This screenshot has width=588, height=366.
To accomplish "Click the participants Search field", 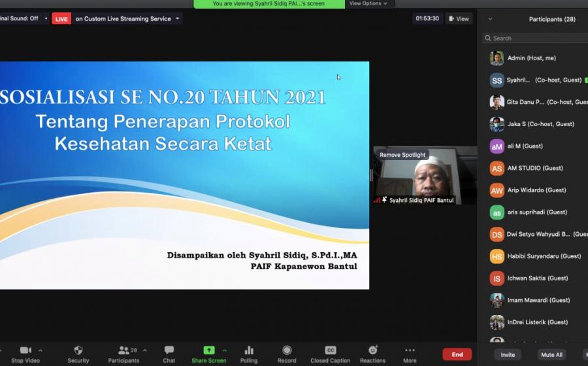I will (536, 39).
